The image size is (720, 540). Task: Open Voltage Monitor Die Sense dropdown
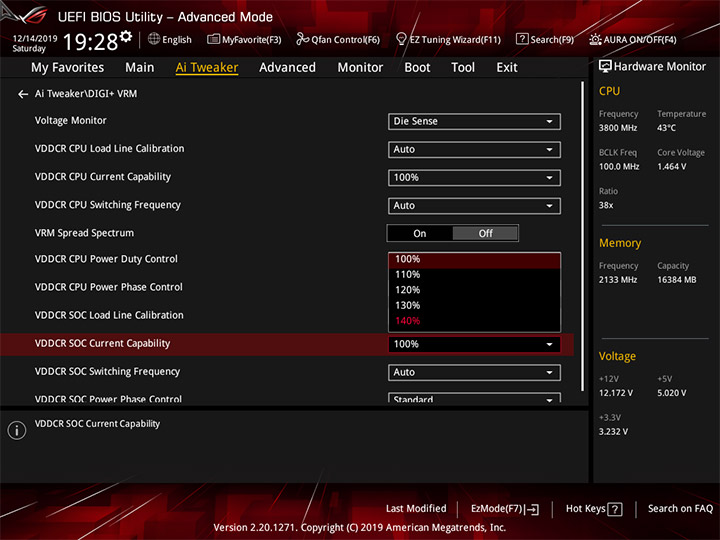pyautogui.click(x=474, y=122)
